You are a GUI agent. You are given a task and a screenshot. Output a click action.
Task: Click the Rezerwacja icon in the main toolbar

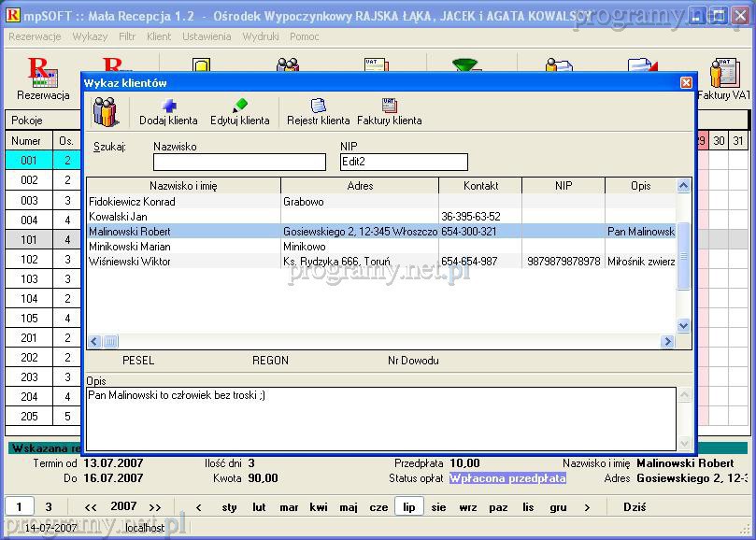(43, 73)
